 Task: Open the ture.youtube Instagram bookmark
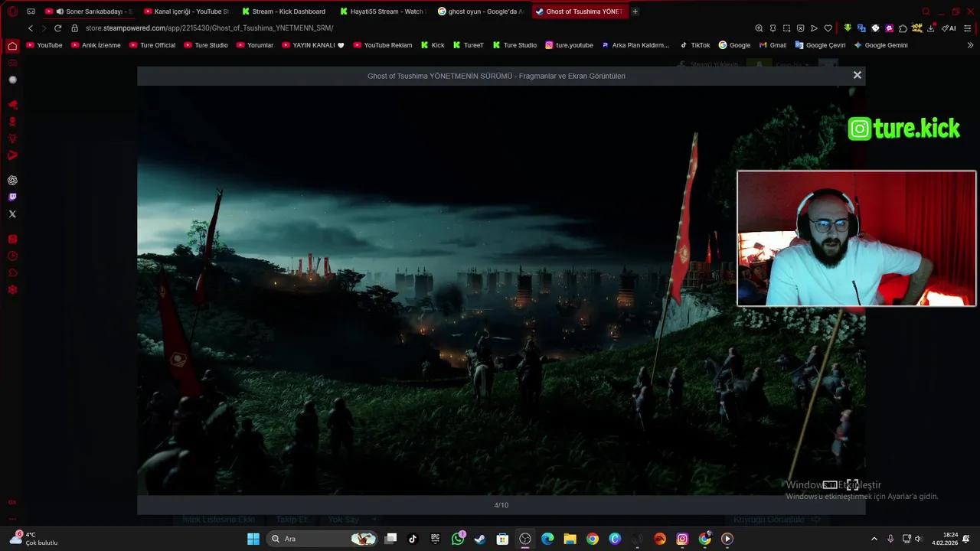[x=569, y=45]
